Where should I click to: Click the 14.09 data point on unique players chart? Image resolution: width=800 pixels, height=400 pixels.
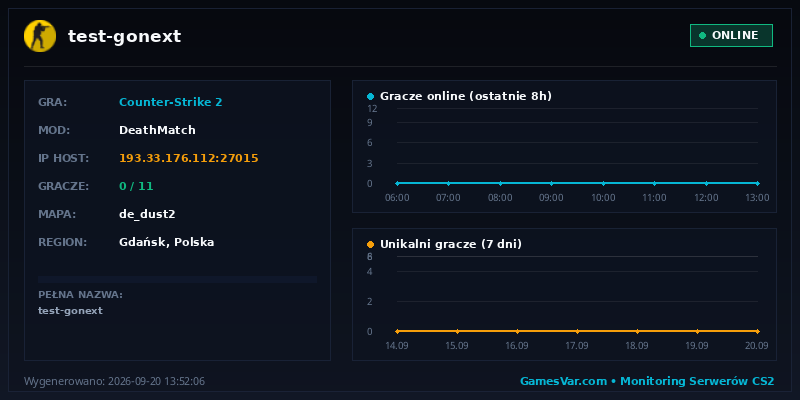tap(397, 331)
